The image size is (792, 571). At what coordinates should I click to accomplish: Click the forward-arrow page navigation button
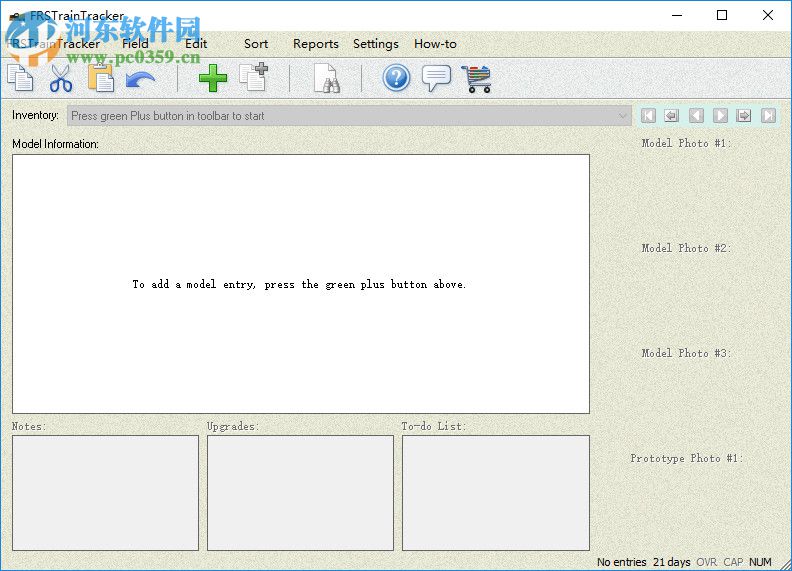[744, 116]
